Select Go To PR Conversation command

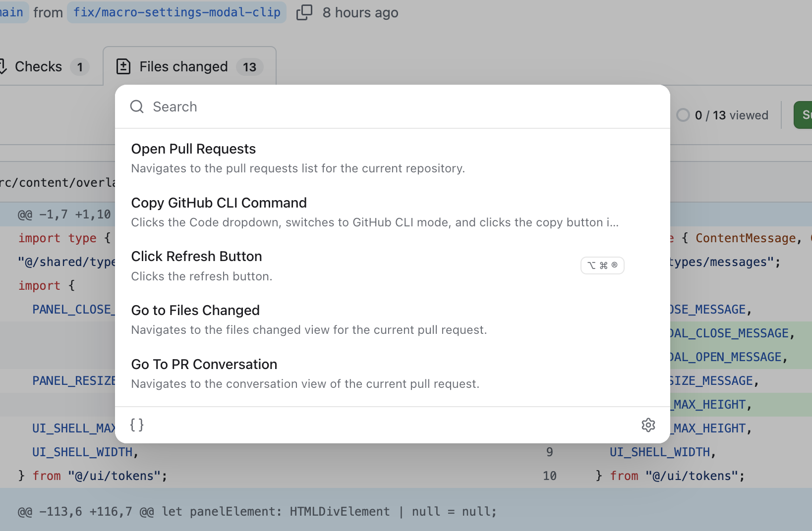click(393, 373)
